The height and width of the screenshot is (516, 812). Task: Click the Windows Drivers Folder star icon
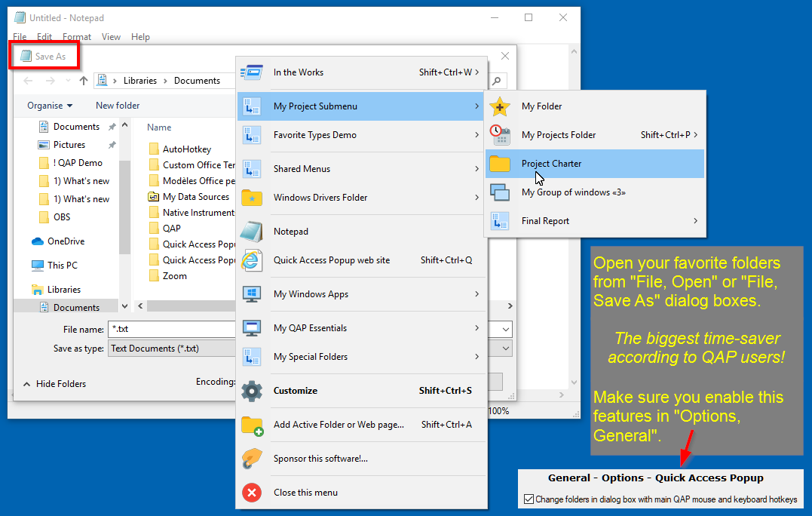[x=252, y=198]
